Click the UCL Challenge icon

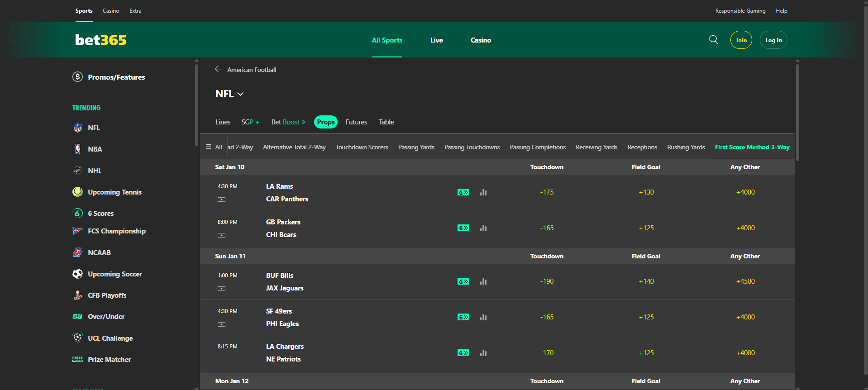[77, 338]
